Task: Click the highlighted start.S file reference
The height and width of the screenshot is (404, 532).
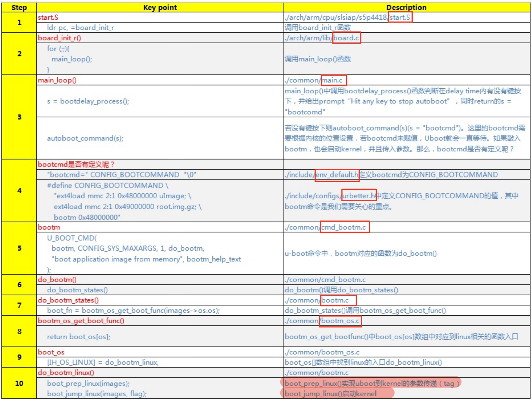Action: [x=400, y=17]
